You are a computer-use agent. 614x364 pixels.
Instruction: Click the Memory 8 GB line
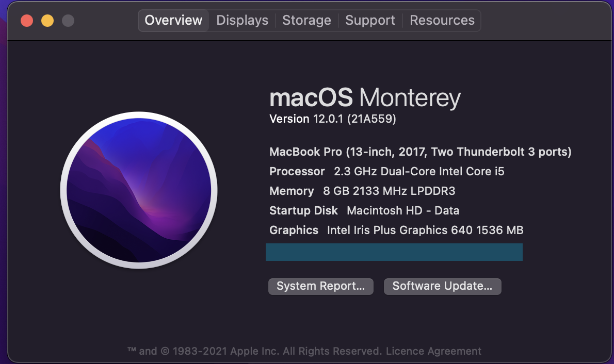[x=362, y=191]
